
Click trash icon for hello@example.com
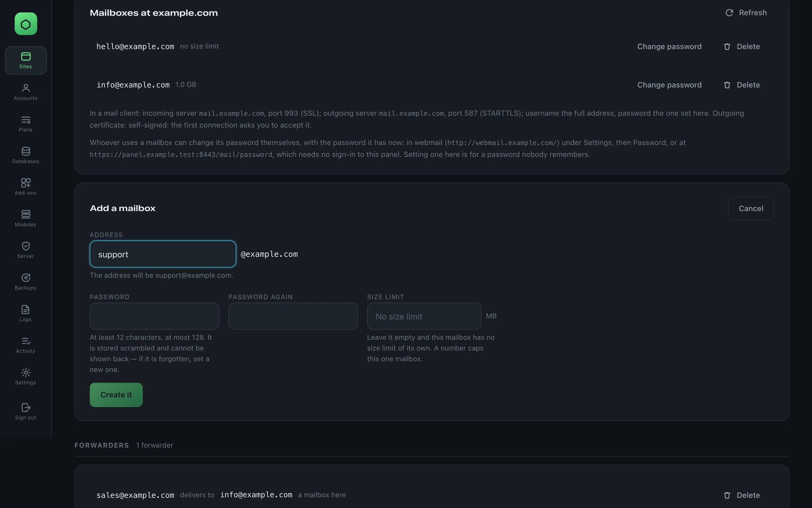727,47
